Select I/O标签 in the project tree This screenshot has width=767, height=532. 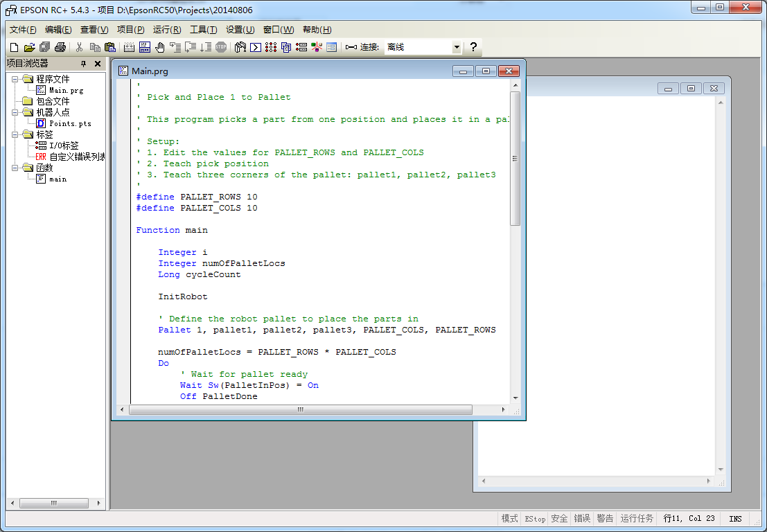pyautogui.click(x=64, y=145)
